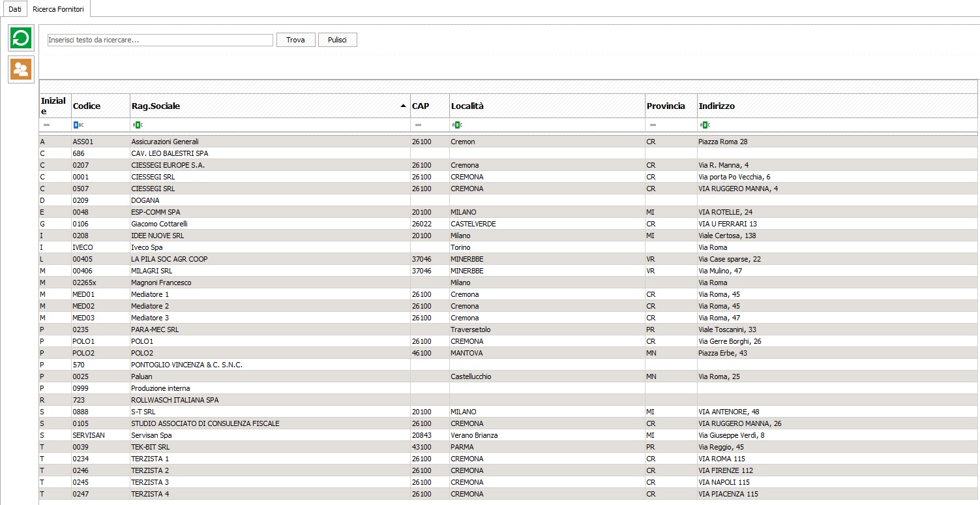980x505 pixels.
Task: Switch to the Dati tab
Action: coord(15,8)
